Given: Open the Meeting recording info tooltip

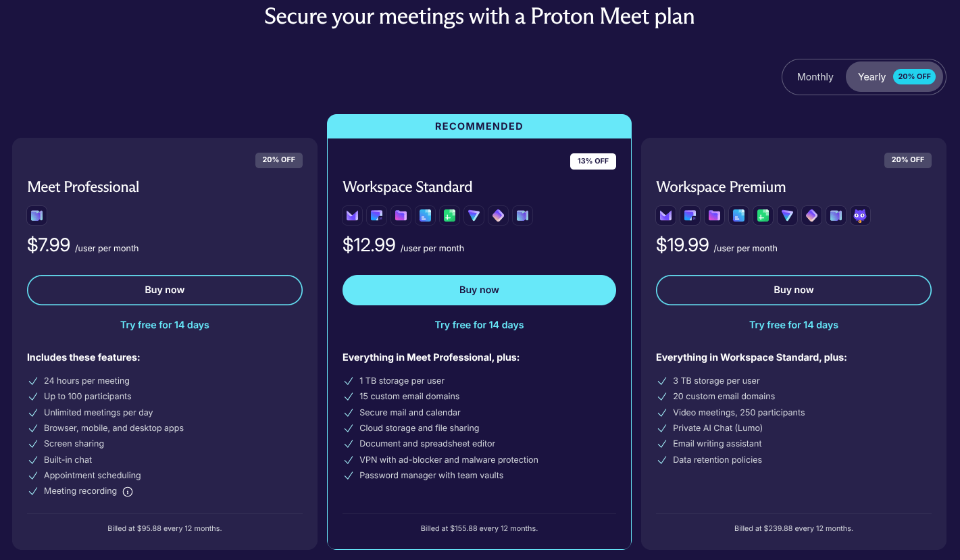Looking at the screenshot, I should pos(128,491).
